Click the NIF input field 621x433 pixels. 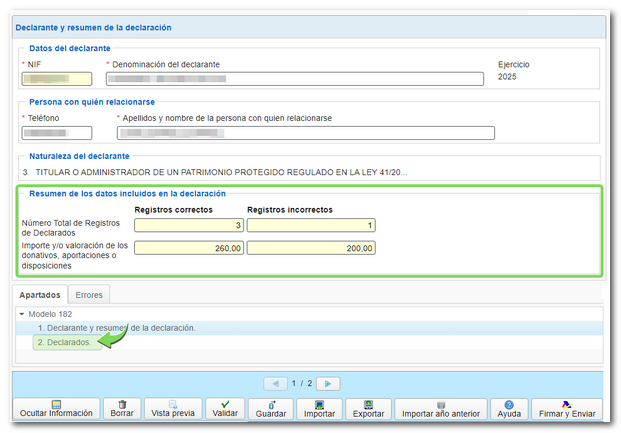57,79
